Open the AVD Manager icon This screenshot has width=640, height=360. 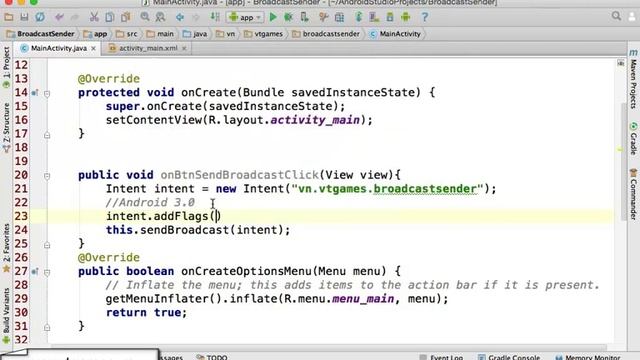pos(374,17)
